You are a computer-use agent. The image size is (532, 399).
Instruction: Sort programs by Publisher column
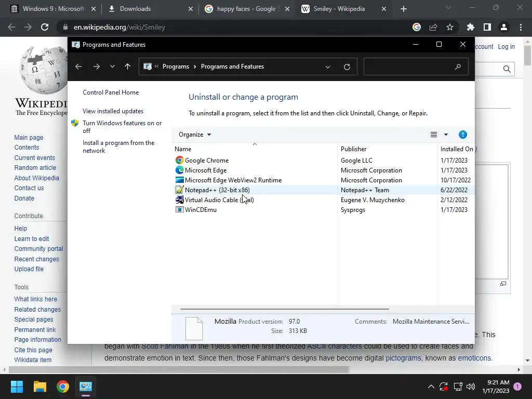(387, 149)
